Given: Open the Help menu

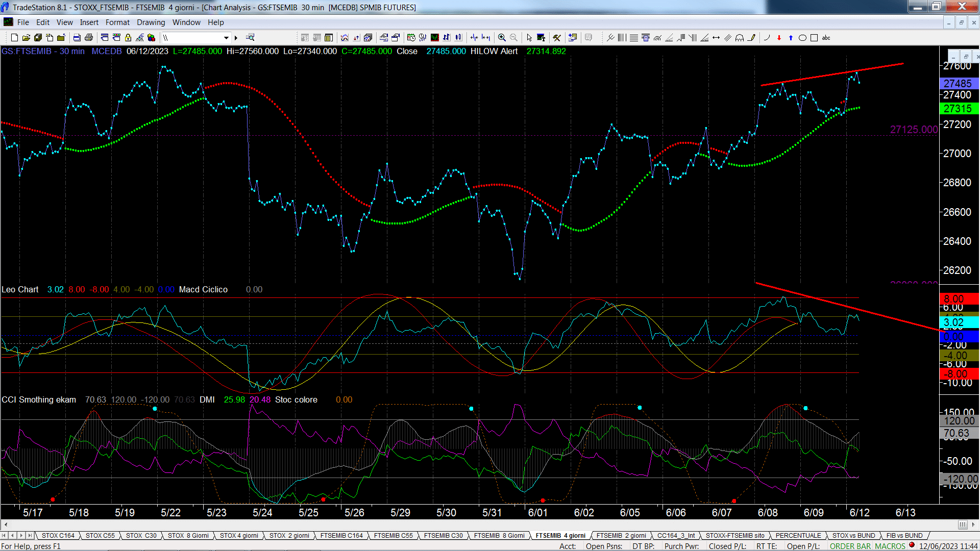Looking at the screenshot, I should pyautogui.click(x=216, y=22).
